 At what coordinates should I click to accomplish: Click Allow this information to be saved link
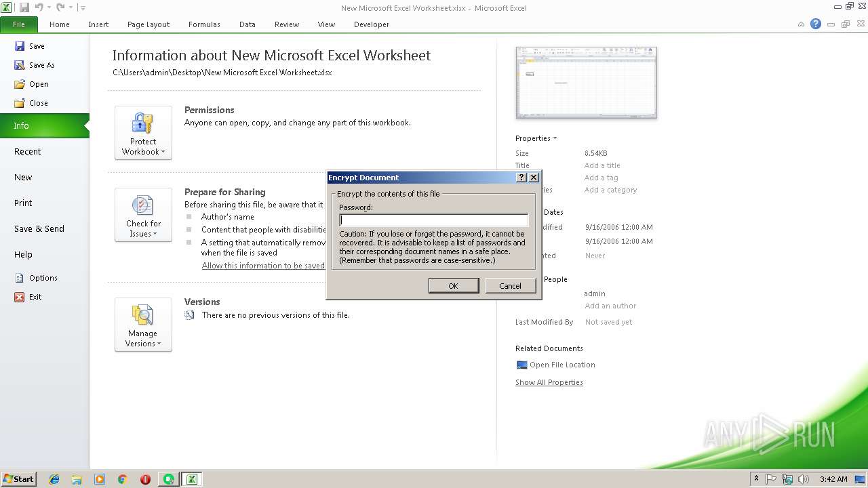click(263, 266)
